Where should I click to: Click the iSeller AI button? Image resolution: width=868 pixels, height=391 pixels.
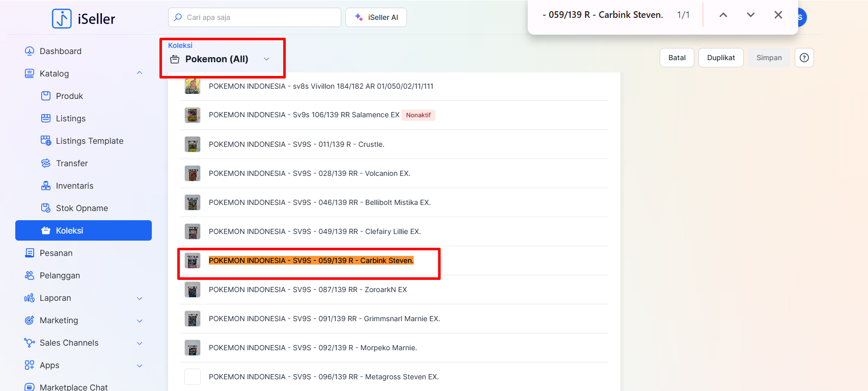[376, 17]
